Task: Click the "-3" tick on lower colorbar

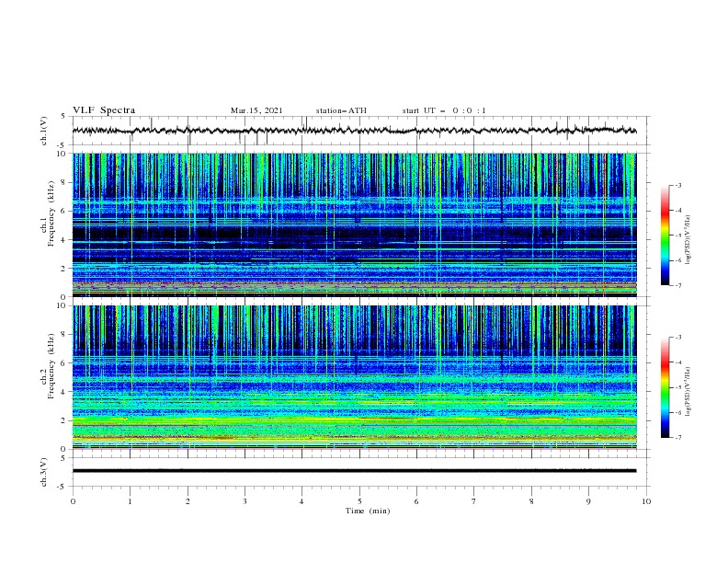Action: [x=677, y=338]
